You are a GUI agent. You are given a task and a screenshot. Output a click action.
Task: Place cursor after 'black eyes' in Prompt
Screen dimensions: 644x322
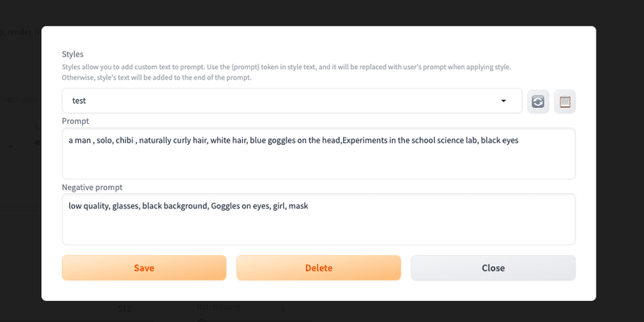pyautogui.click(x=520, y=140)
